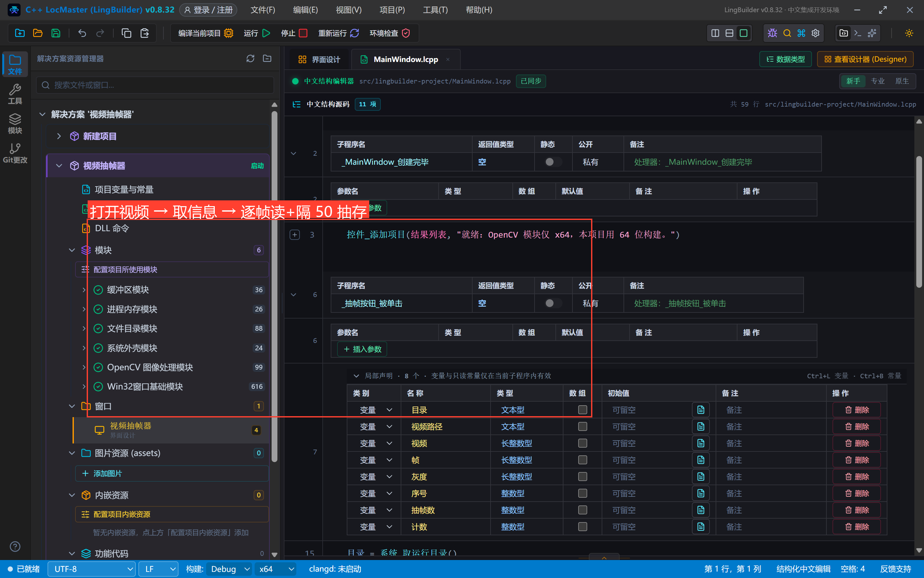Click the copy icon in toolbar

(x=126, y=33)
